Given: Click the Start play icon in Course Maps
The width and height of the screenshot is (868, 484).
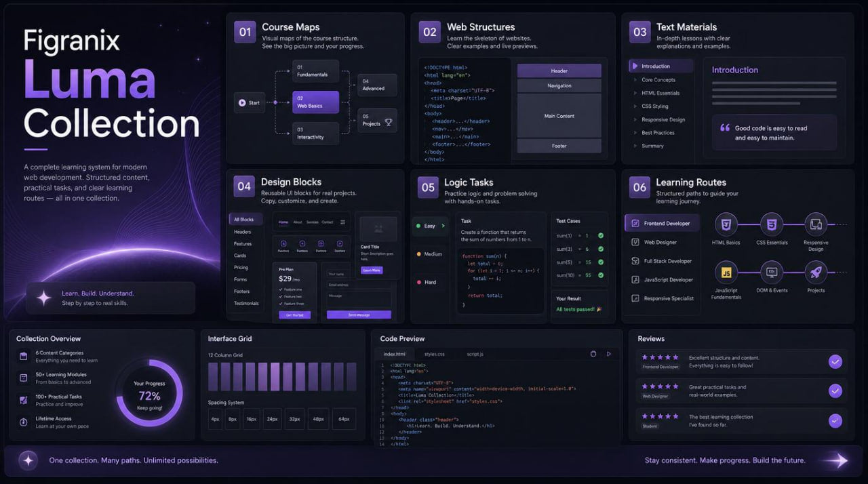Looking at the screenshot, I should click(x=242, y=103).
